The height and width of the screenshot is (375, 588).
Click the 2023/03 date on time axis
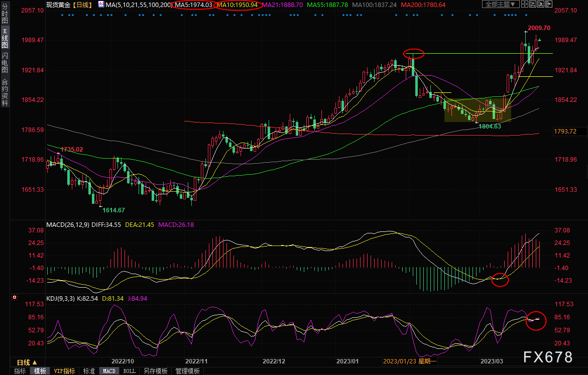[x=492, y=361]
